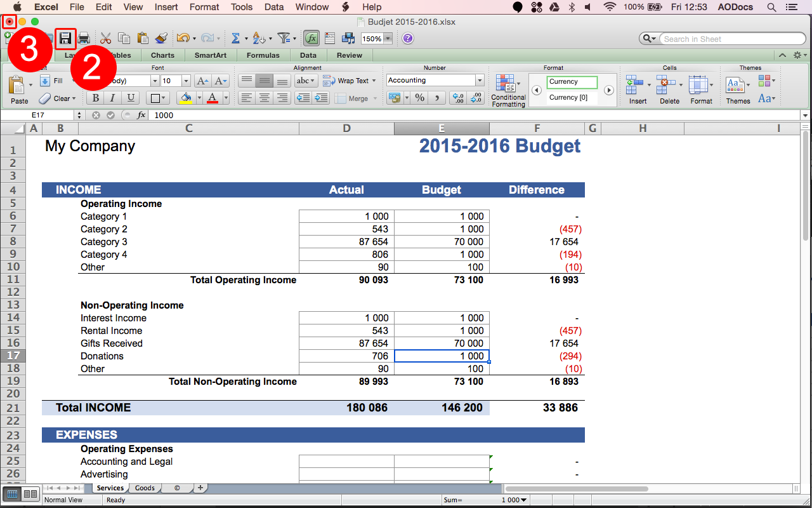Click the Filter funnel icon

[284, 39]
